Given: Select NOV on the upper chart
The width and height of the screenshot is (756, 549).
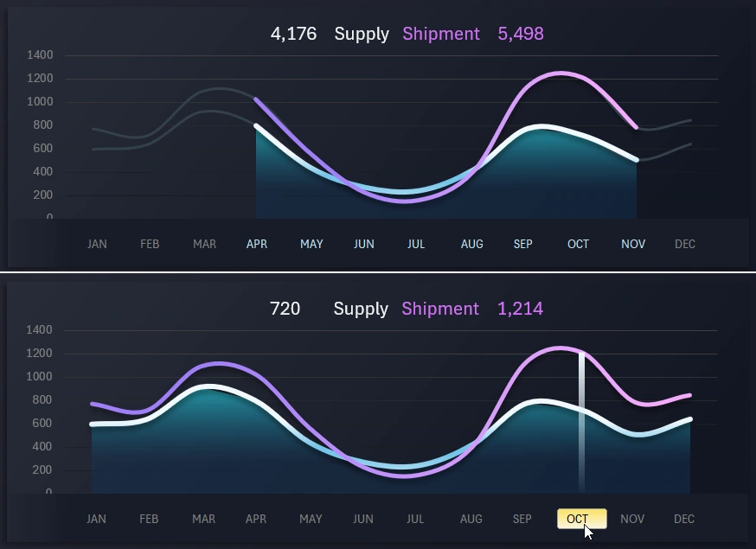Looking at the screenshot, I should 632,244.
